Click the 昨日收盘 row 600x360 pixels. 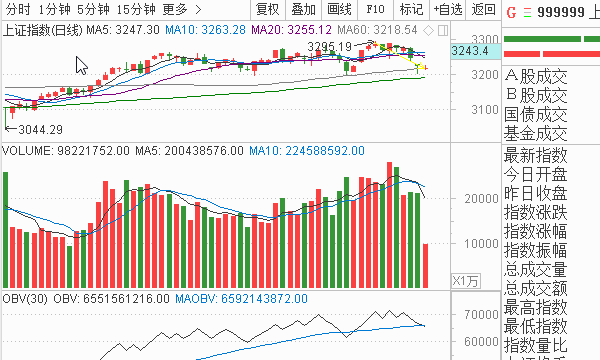pyautogui.click(x=535, y=193)
